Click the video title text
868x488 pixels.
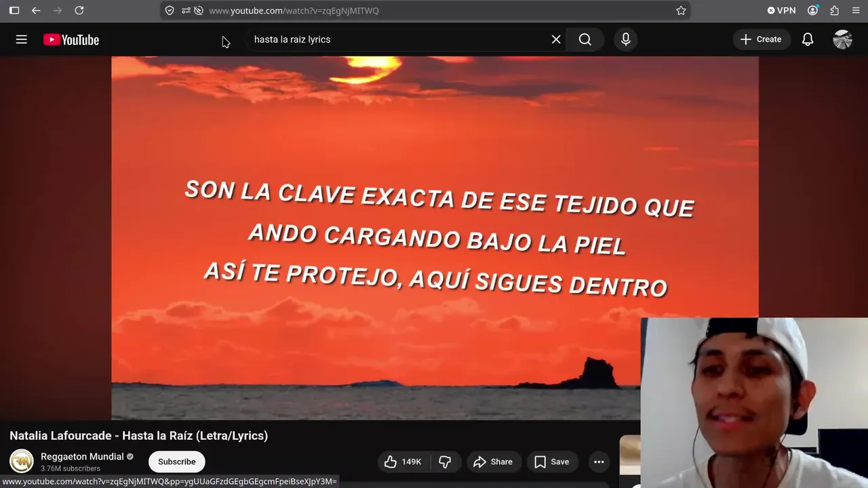click(x=138, y=436)
